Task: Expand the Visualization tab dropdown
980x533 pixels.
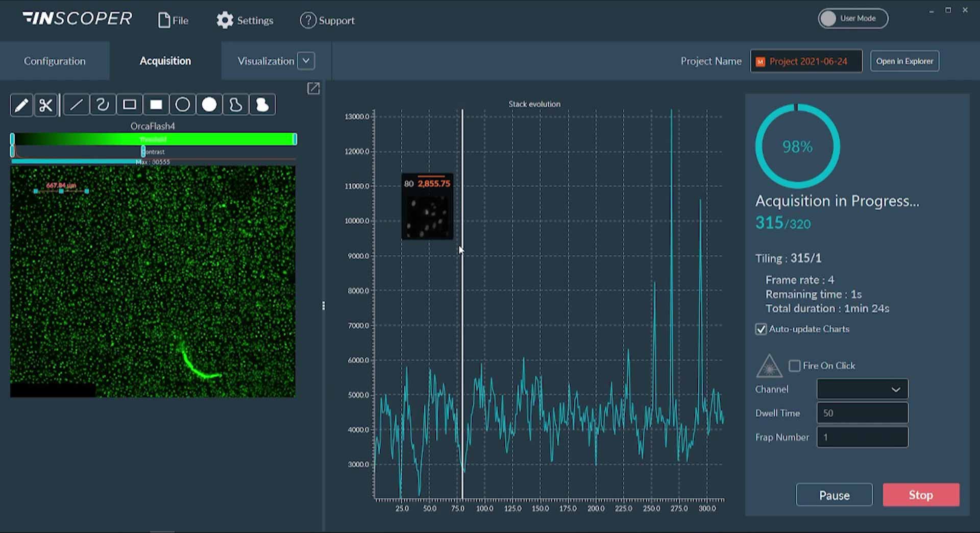Action: tap(306, 61)
